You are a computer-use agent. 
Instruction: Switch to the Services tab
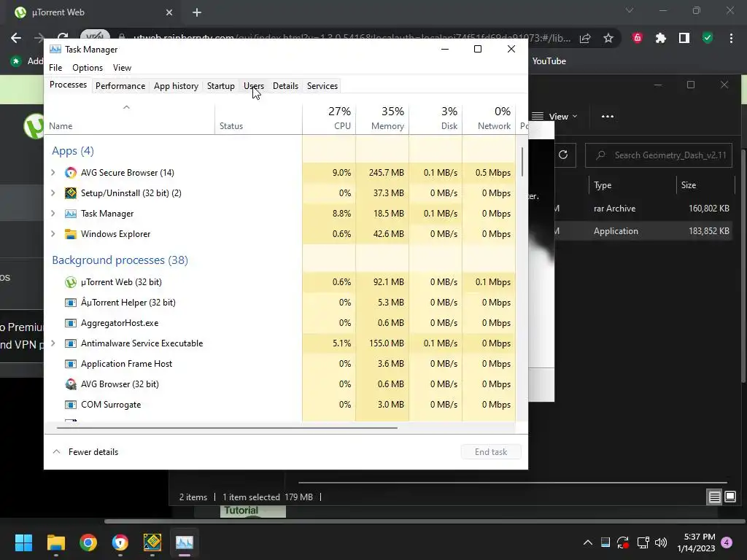322,86
